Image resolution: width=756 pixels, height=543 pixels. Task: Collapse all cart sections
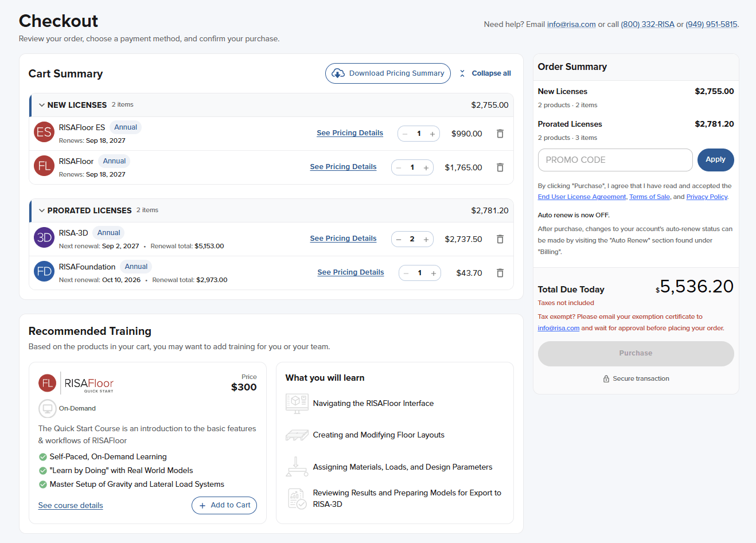pos(485,73)
